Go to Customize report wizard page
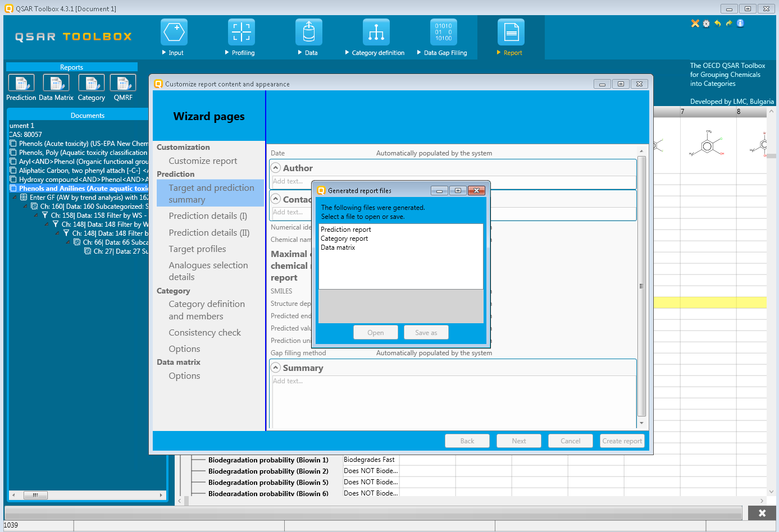 coord(203,161)
